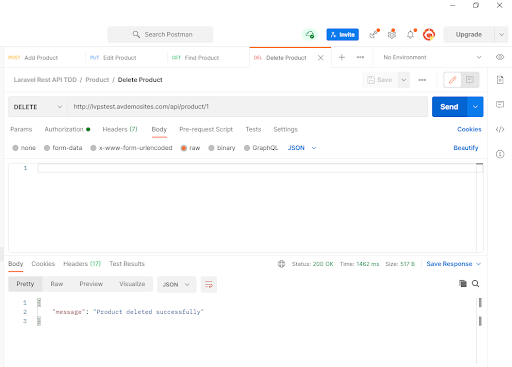Open the request Settings tab
Viewport: 512px width, 367px height.
(x=285, y=129)
